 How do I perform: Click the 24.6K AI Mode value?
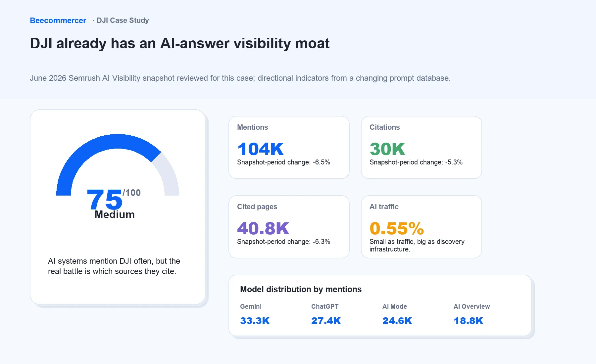[397, 321]
